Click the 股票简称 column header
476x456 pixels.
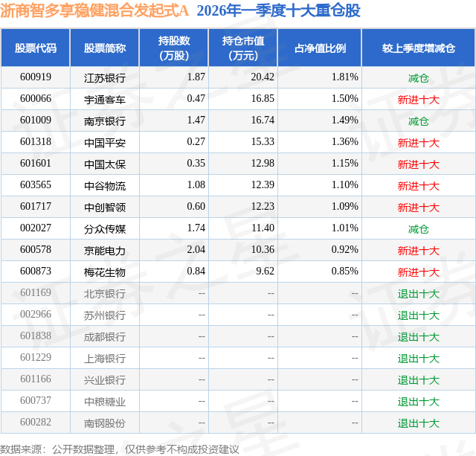coord(105,48)
